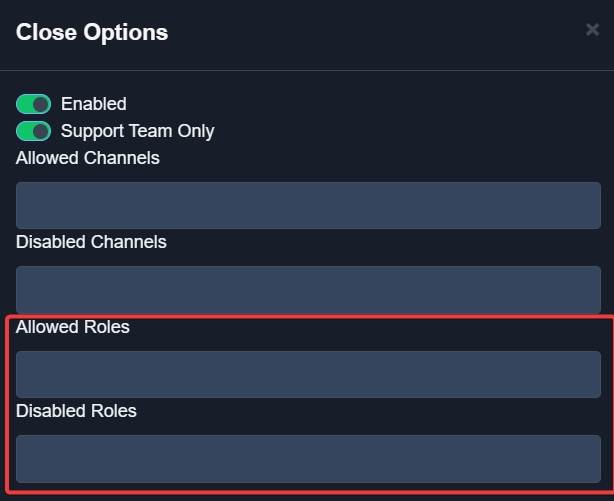The image size is (614, 501).
Task: Select the box under Disabled Channels
Action: pos(308,289)
